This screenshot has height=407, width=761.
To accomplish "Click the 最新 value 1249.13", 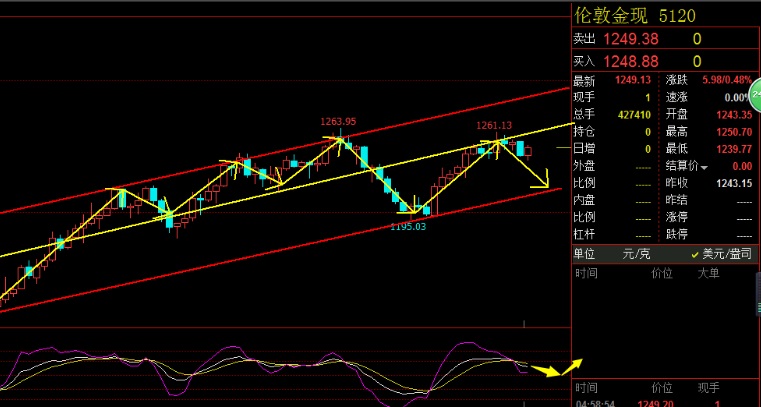I will click(633, 80).
